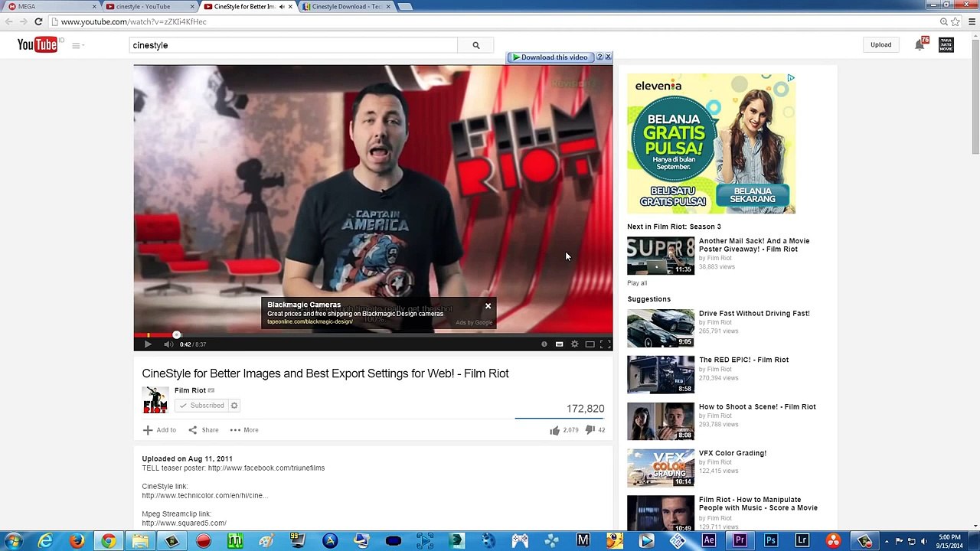Select the CineStyle for Better Images tab
The image size is (980, 551).
245,7
